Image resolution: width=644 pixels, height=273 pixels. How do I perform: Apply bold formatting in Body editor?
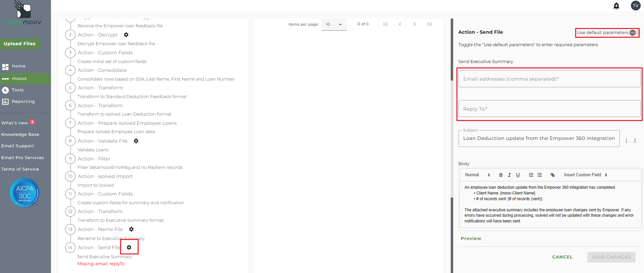point(501,175)
